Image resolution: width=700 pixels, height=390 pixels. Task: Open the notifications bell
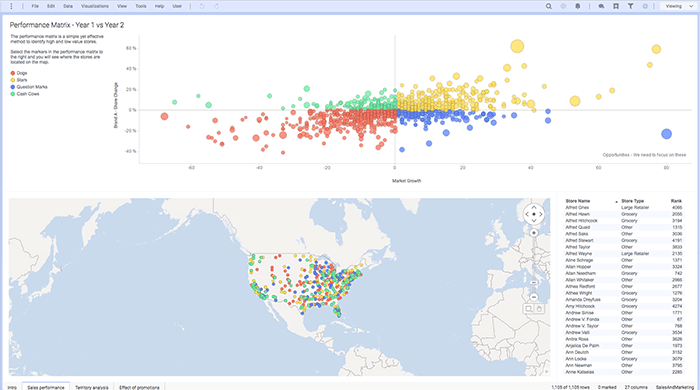(578, 6)
